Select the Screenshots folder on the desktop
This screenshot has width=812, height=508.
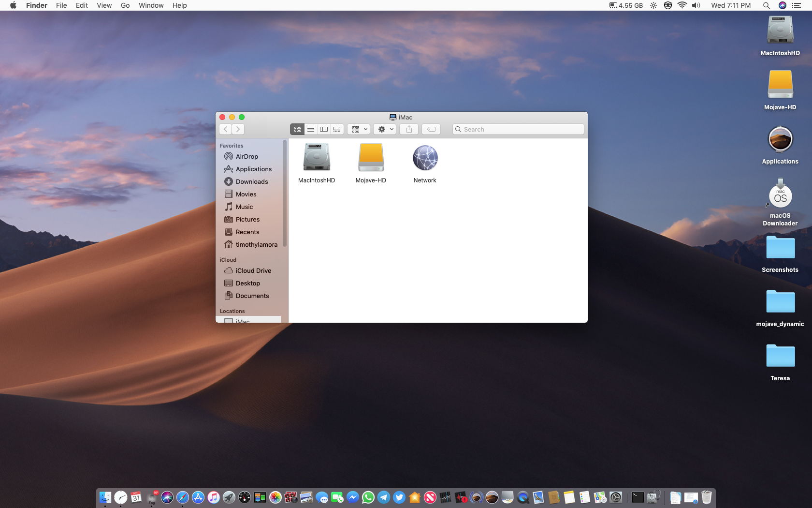point(780,247)
